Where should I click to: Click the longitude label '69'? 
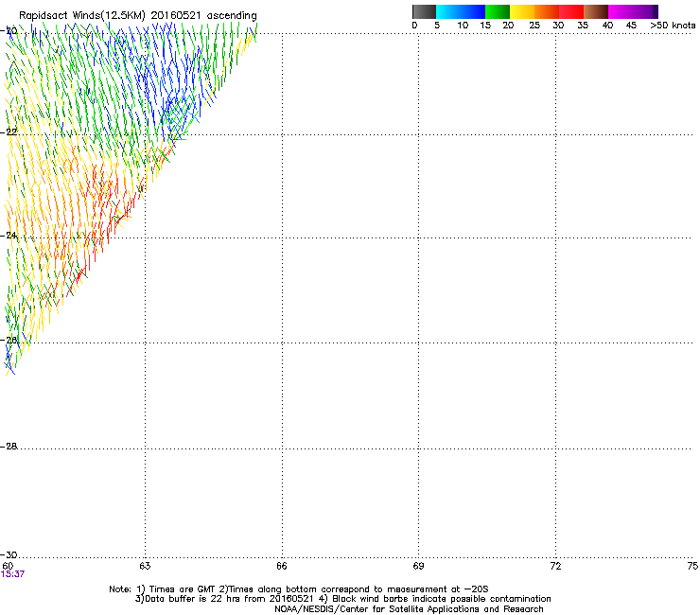(418, 566)
